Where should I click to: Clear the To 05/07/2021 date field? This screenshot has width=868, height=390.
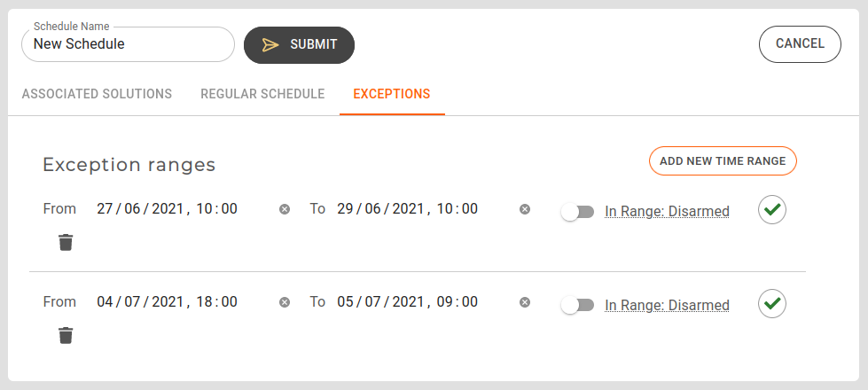click(x=525, y=302)
